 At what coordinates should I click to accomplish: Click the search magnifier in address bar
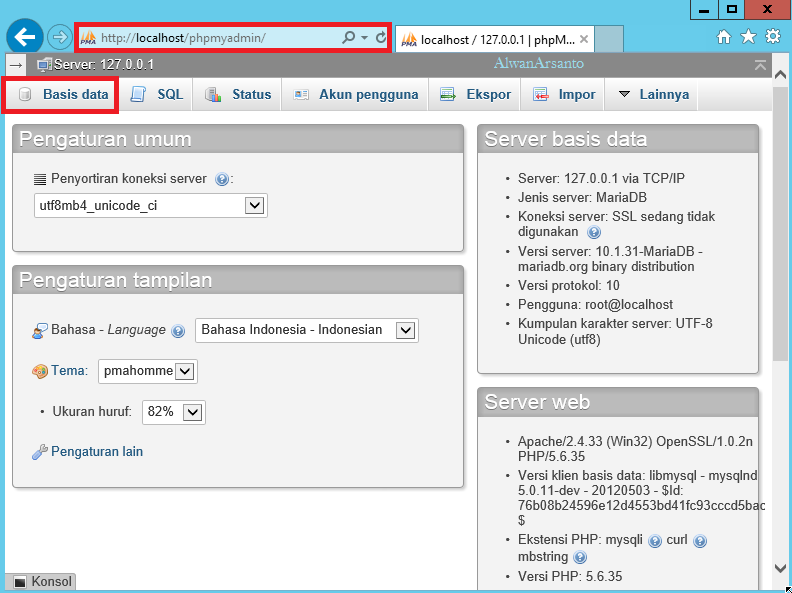click(x=348, y=37)
